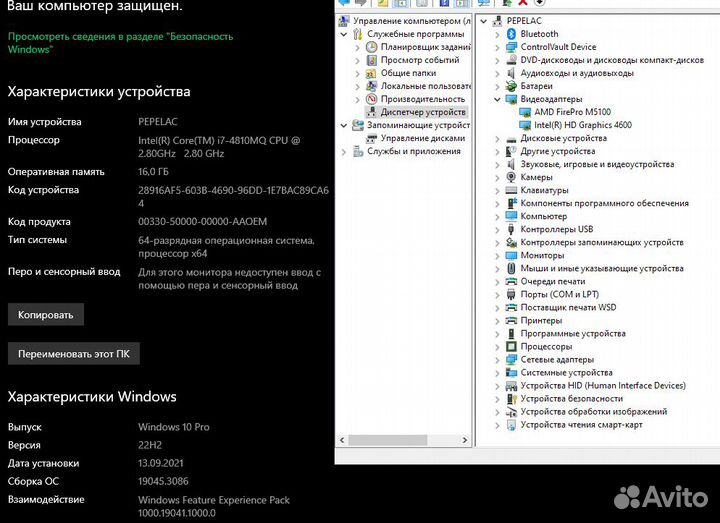Click the Процессоры chip icon
Viewport: 720px width, 523px height.
coord(511,347)
